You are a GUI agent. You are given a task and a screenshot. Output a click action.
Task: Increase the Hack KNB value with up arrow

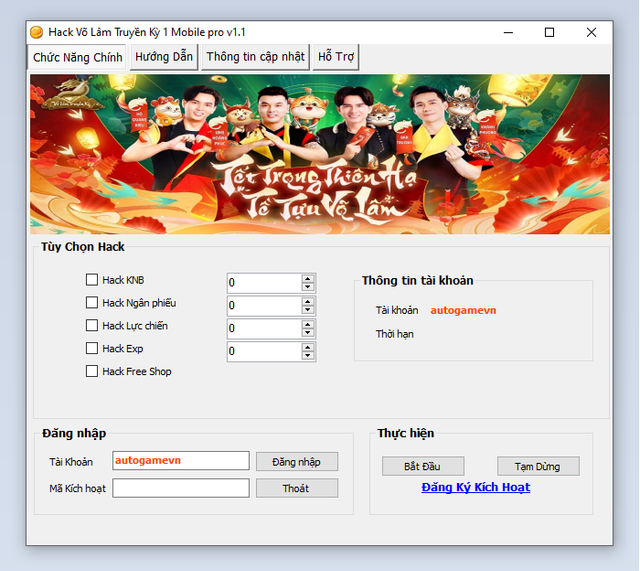308,278
